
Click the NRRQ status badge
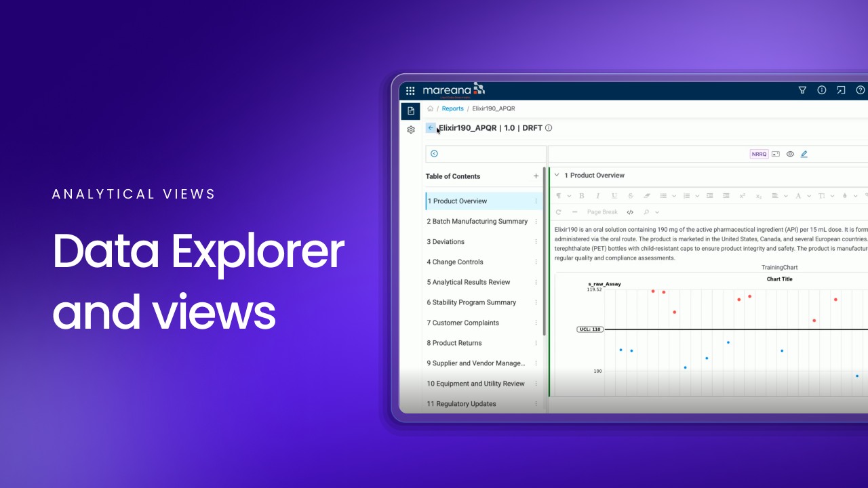pyautogui.click(x=759, y=154)
